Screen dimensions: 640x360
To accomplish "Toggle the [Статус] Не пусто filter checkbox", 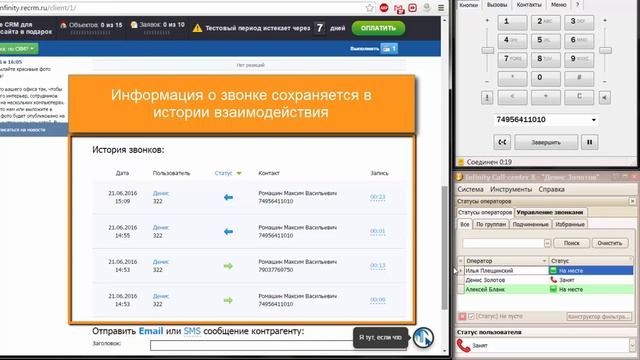I will click(x=471, y=316).
